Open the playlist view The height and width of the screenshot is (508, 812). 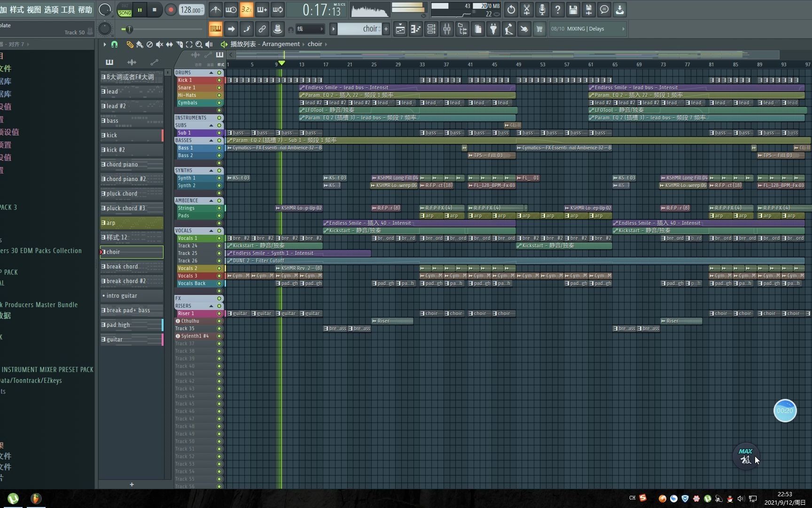[400, 29]
